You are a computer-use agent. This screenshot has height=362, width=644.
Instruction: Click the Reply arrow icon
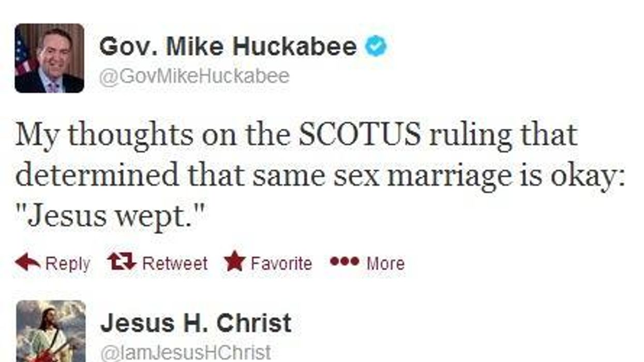click(27, 262)
